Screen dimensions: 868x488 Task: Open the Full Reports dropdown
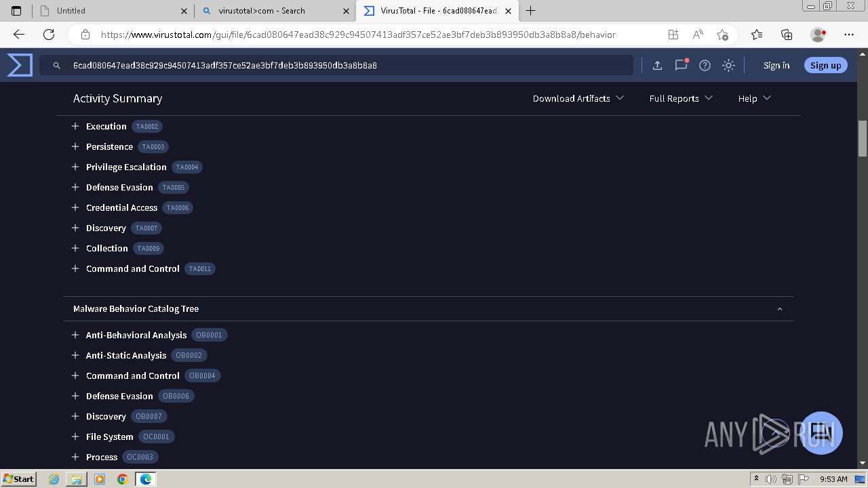(681, 98)
